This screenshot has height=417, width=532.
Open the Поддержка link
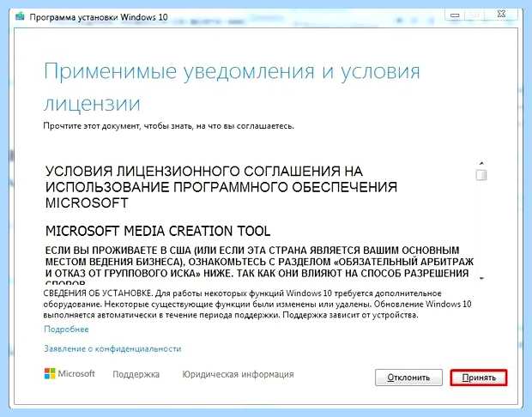click(x=136, y=374)
